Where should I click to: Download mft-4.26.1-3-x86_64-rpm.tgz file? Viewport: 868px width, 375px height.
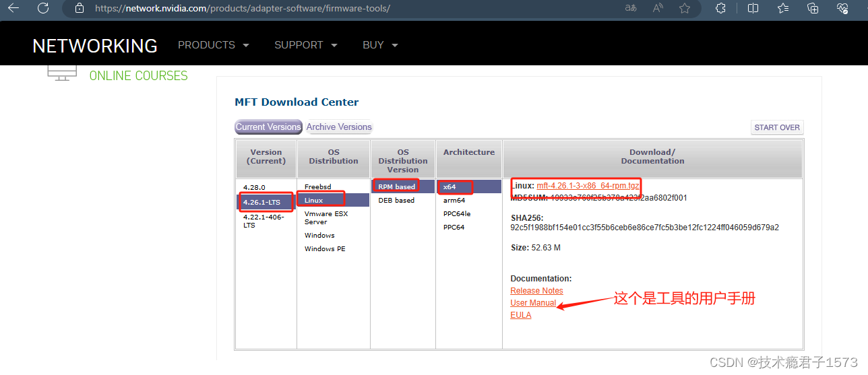[588, 185]
